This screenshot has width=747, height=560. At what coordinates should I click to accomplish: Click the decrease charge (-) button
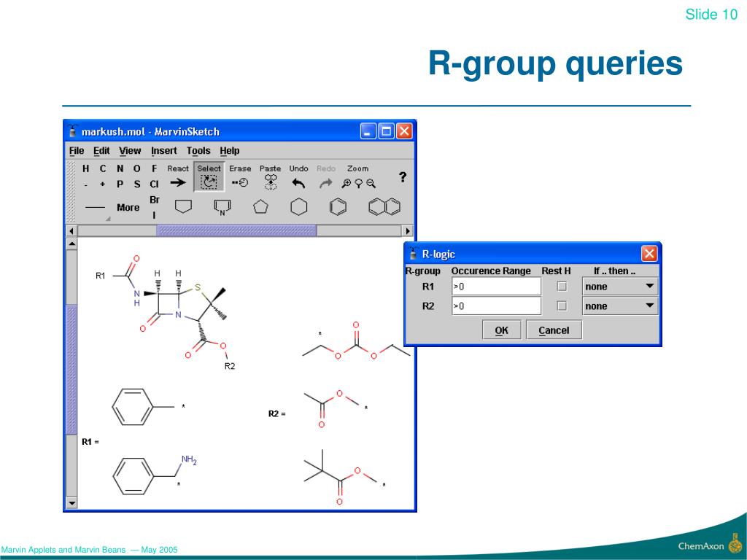click(x=86, y=184)
